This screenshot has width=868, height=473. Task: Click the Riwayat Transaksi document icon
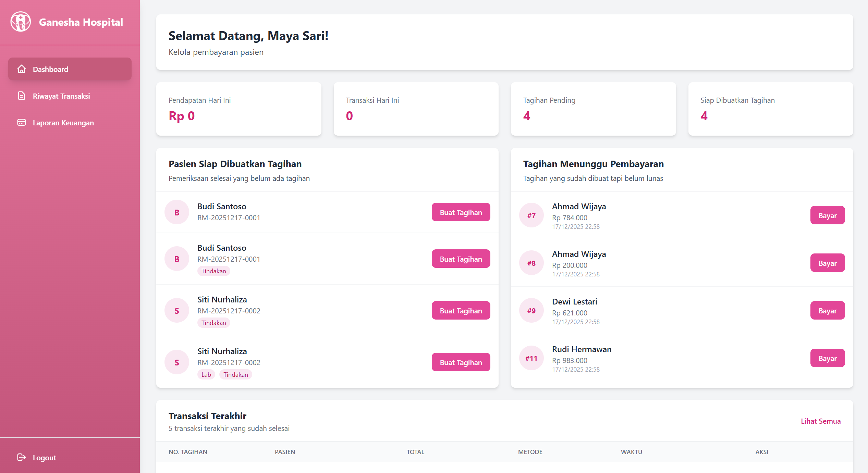[22, 96]
